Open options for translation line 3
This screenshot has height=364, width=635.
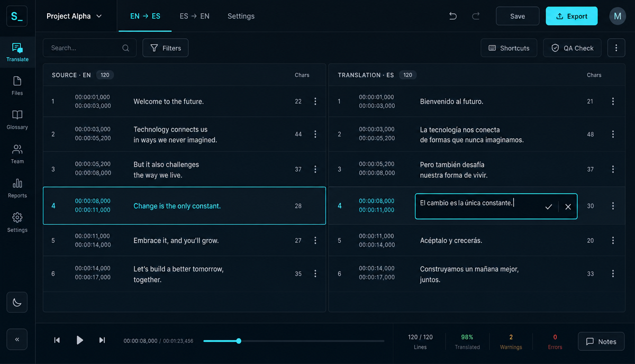[613, 169]
